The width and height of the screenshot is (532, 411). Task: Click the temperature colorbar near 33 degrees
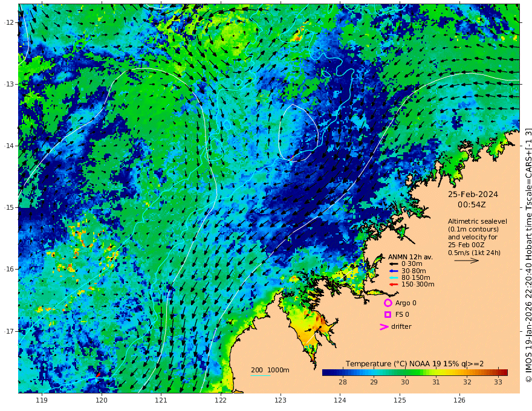pos(498,372)
